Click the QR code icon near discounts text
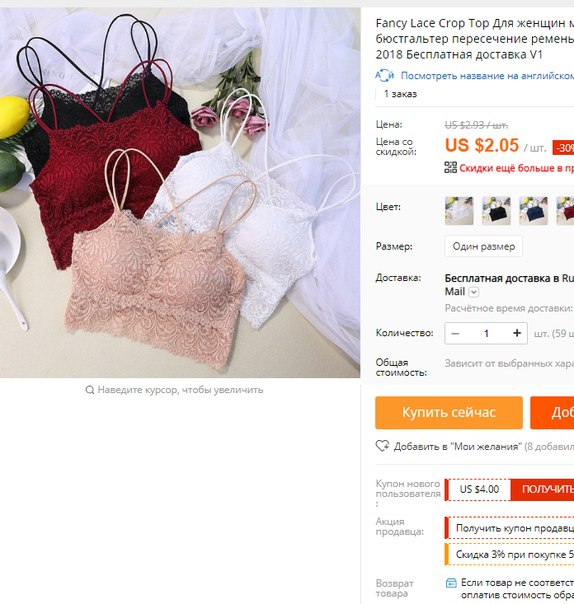This screenshot has width=574, height=604. point(450,167)
